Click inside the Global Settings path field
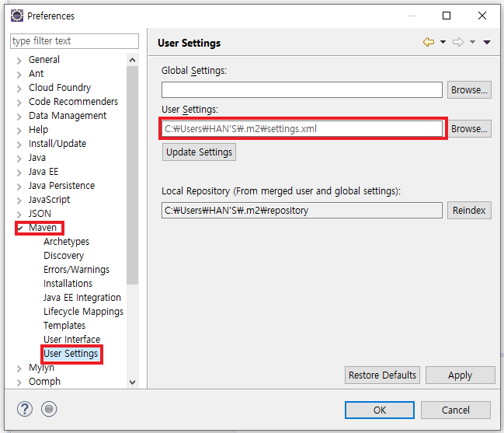The width and height of the screenshot is (504, 433). pyautogui.click(x=302, y=89)
